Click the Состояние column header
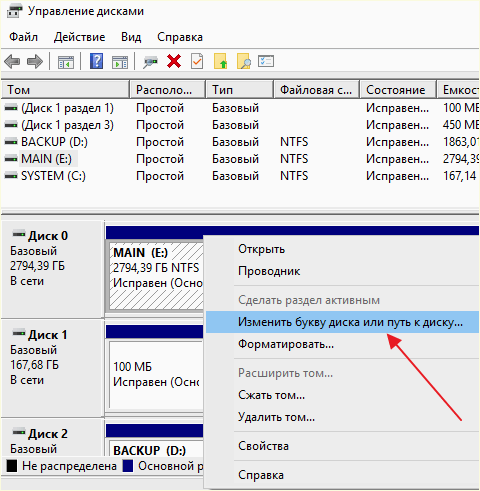The width and height of the screenshot is (480, 491). (x=398, y=90)
